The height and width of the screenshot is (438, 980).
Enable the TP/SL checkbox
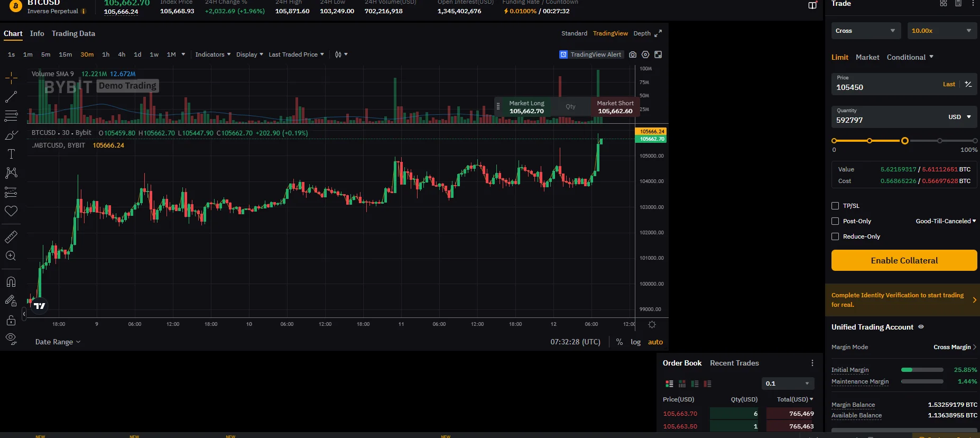[835, 206]
